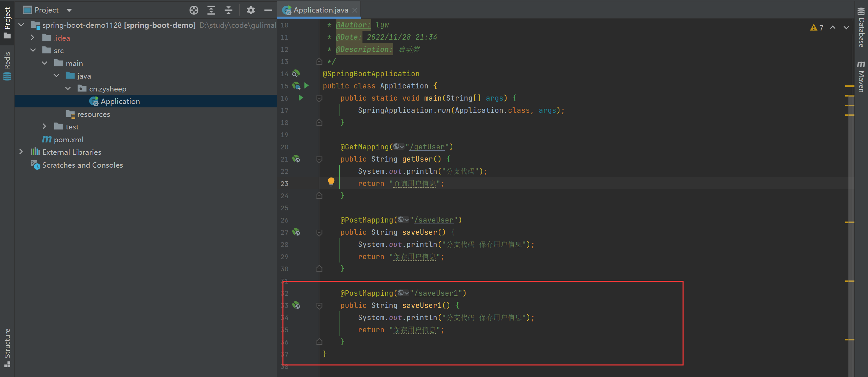Image resolution: width=868 pixels, height=377 pixels.
Task: Click the @SpringBootApplication annotation text
Action: [x=371, y=74]
